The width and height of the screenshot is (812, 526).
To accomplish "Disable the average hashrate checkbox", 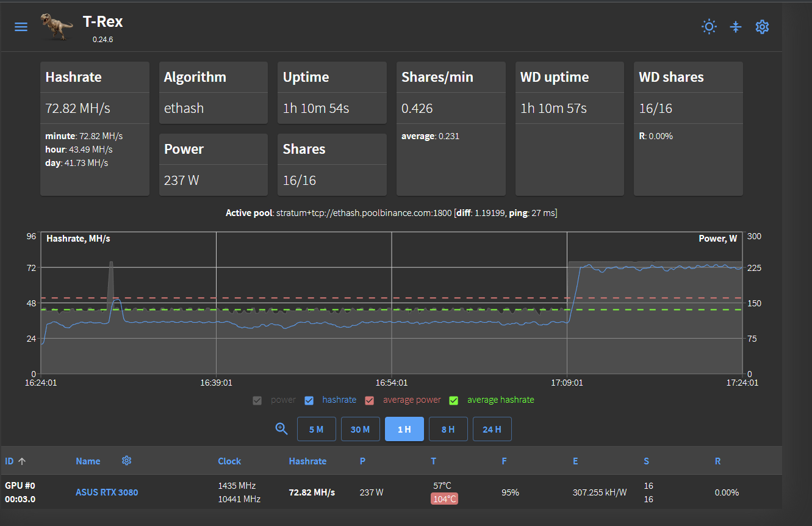I will tap(453, 400).
